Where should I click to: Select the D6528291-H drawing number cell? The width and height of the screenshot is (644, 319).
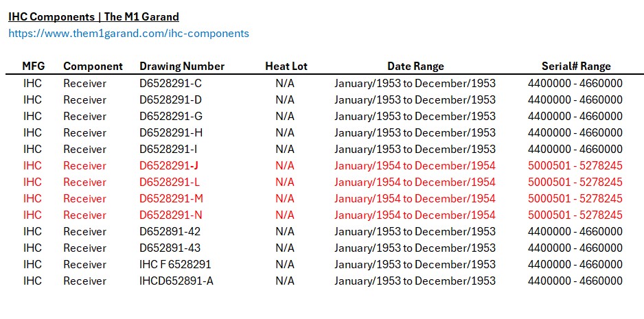171,132
